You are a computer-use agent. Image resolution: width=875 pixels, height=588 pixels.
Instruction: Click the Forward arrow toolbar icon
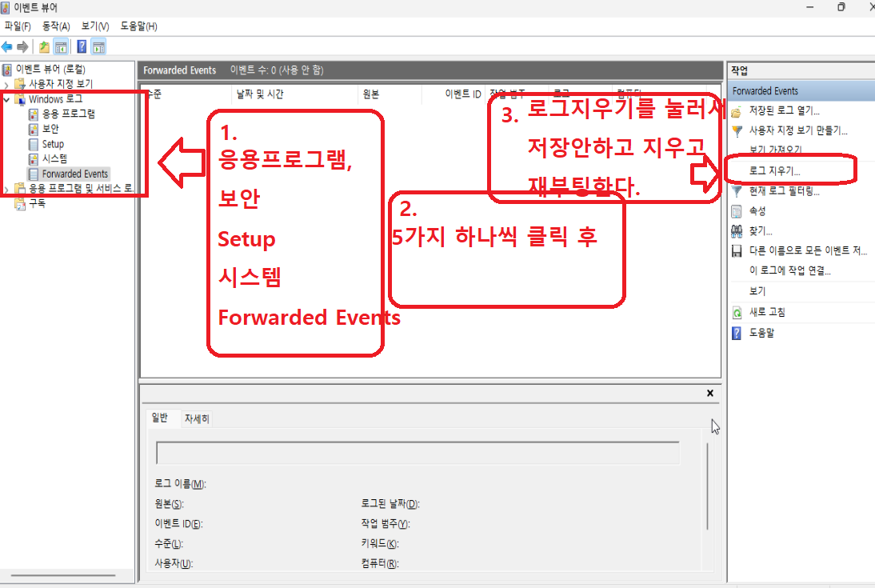[23, 47]
